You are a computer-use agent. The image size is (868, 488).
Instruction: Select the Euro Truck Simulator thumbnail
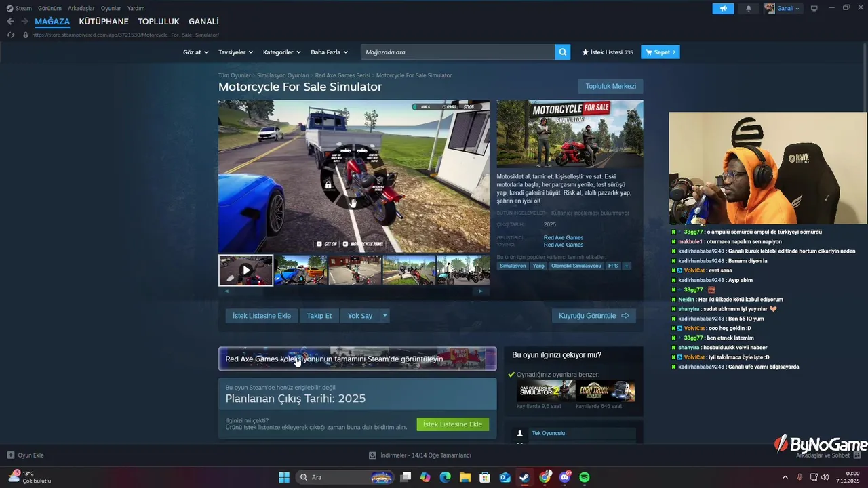(x=606, y=390)
